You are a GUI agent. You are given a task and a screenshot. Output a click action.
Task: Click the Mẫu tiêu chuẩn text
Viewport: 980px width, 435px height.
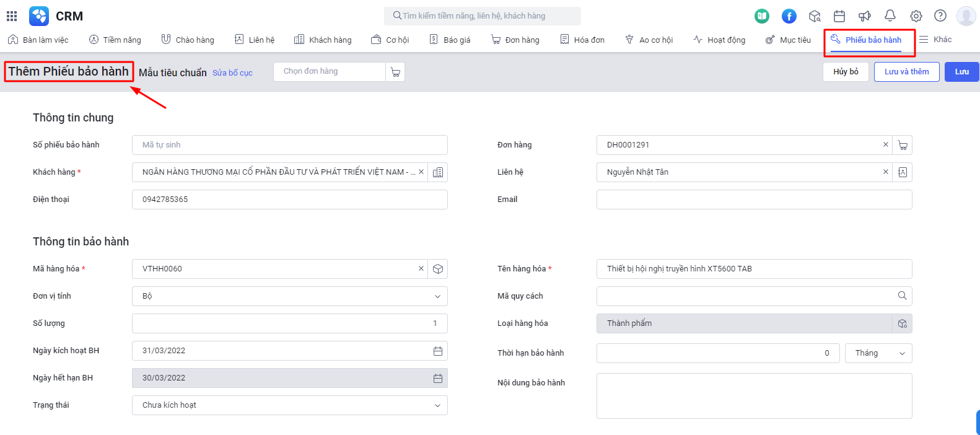[173, 72]
